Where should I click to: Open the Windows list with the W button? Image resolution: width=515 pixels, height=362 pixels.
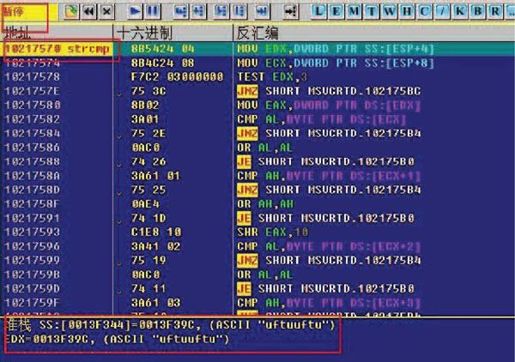click(389, 12)
